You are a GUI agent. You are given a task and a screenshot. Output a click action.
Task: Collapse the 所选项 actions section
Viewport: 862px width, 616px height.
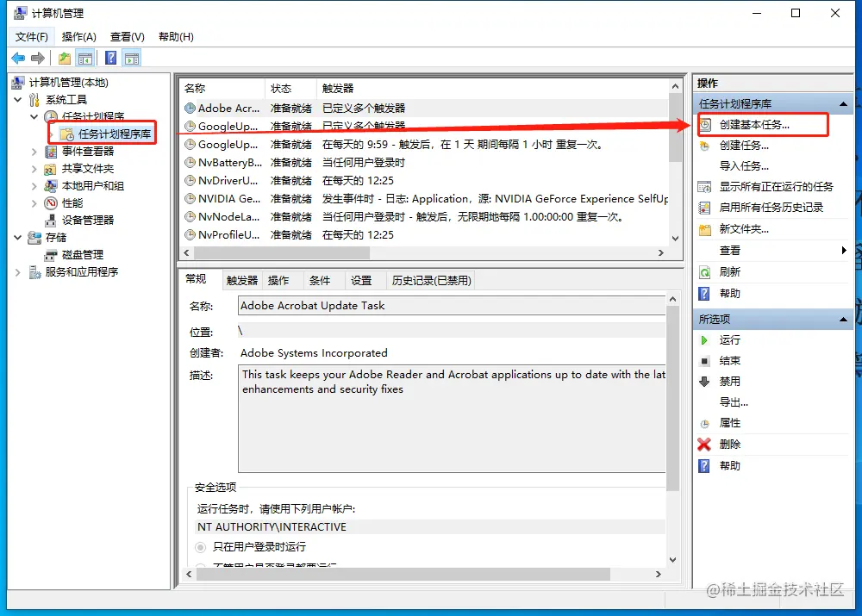[x=843, y=320]
